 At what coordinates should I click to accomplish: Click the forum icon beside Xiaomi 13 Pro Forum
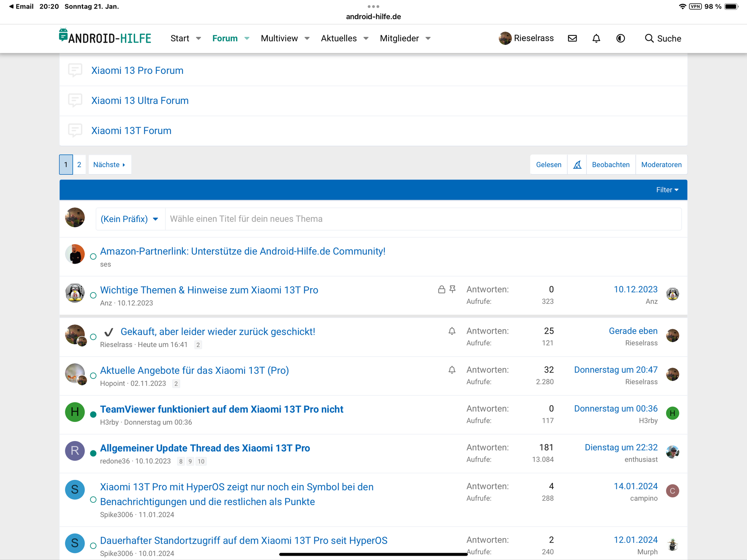[x=75, y=70]
